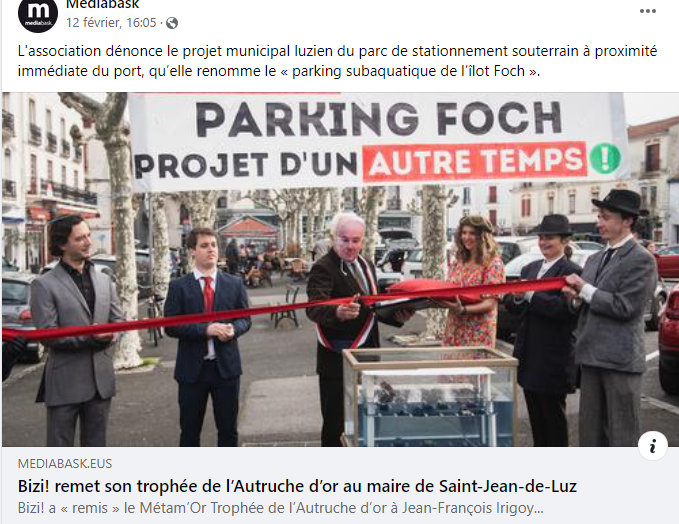Image resolution: width=679 pixels, height=524 pixels.
Task: Click the green exclamation mark on banner
Action: click(x=605, y=158)
